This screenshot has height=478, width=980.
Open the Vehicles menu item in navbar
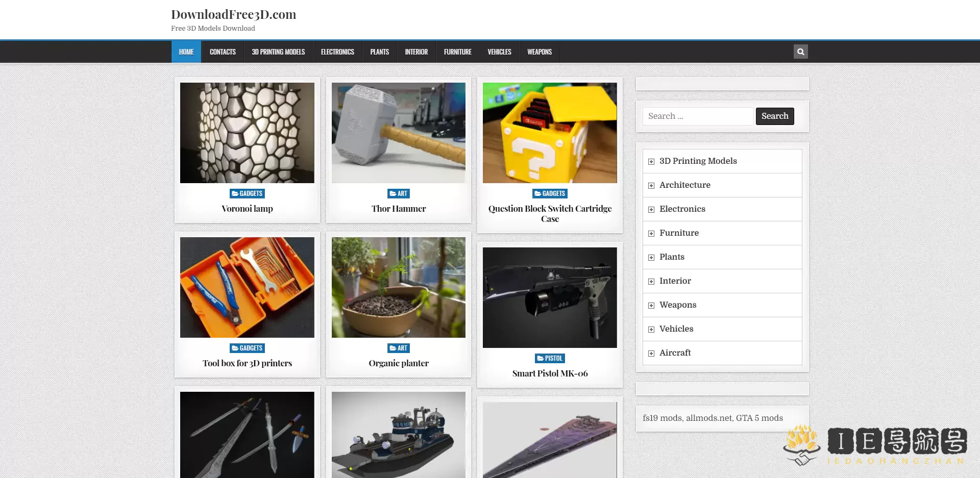click(499, 52)
